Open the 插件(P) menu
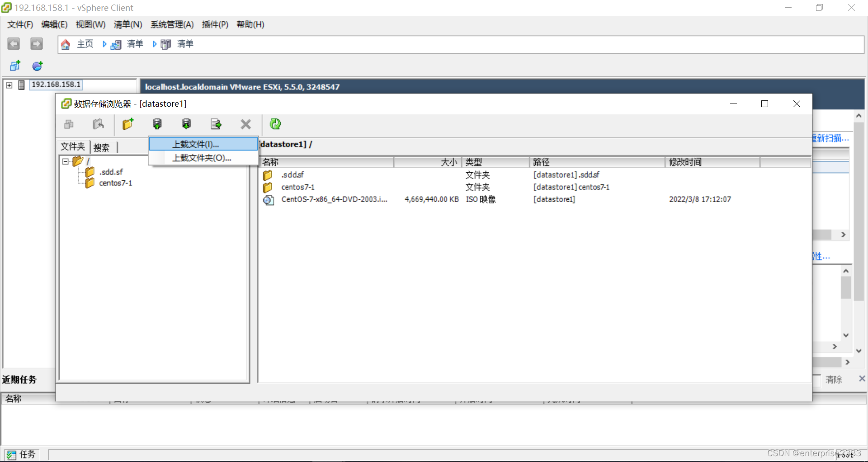 pos(215,24)
